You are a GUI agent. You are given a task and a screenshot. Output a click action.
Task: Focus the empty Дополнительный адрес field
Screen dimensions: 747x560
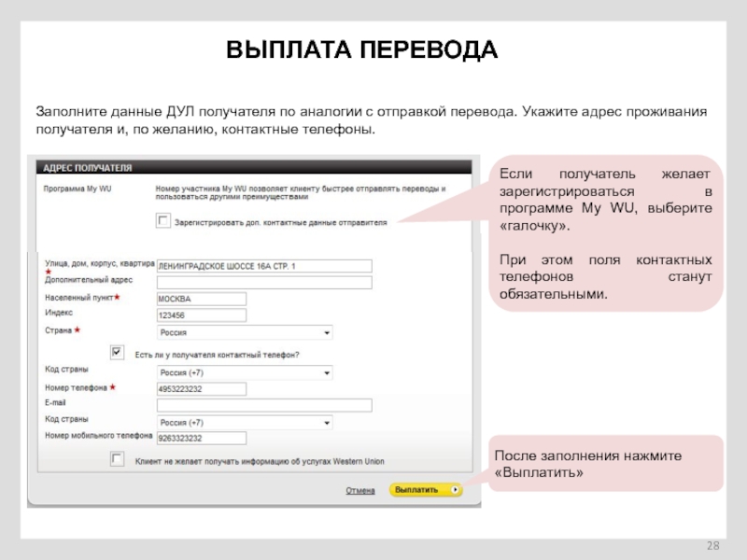point(264,282)
